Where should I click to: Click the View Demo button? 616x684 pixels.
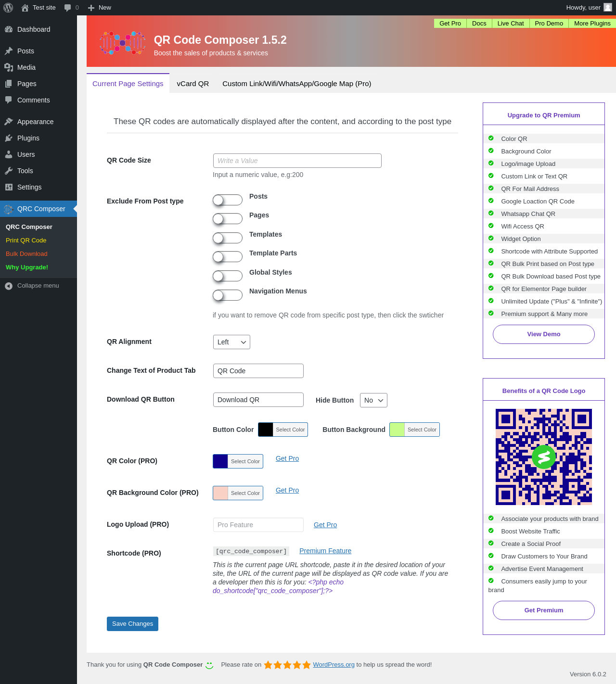544,334
